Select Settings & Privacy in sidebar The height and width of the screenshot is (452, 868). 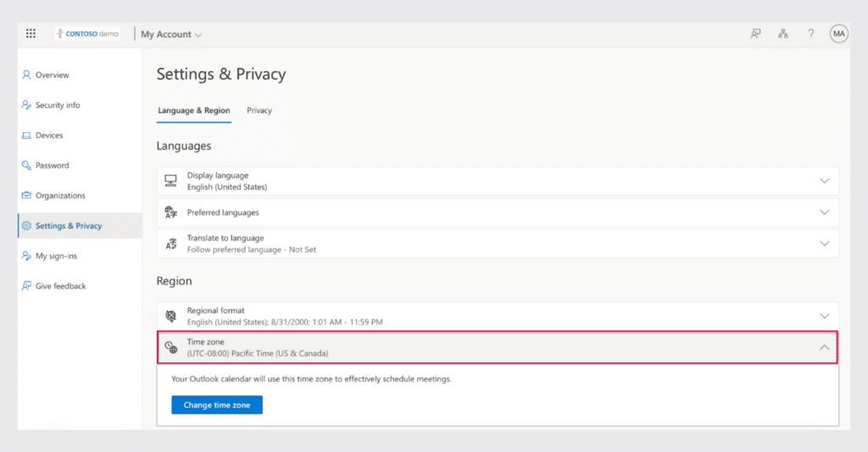(x=80, y=226)
